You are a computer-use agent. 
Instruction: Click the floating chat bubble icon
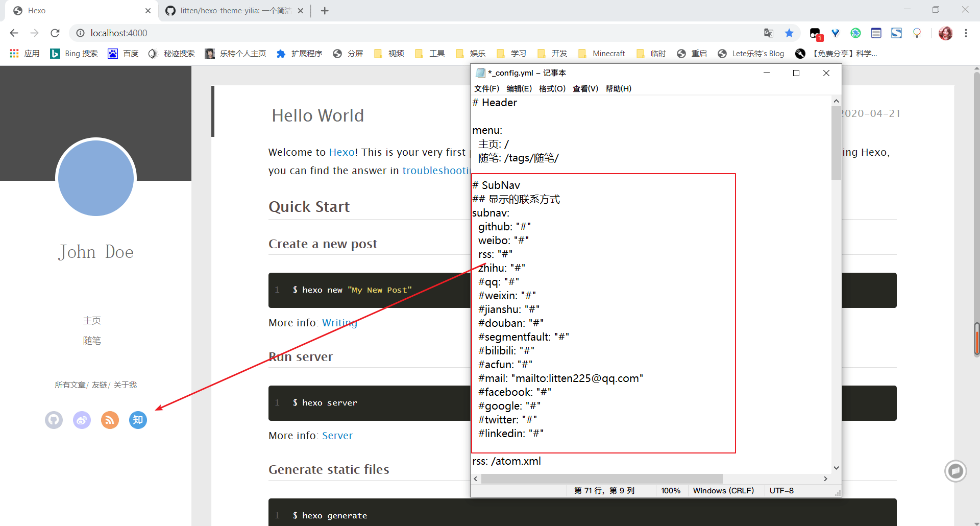(x=955, y=470)
